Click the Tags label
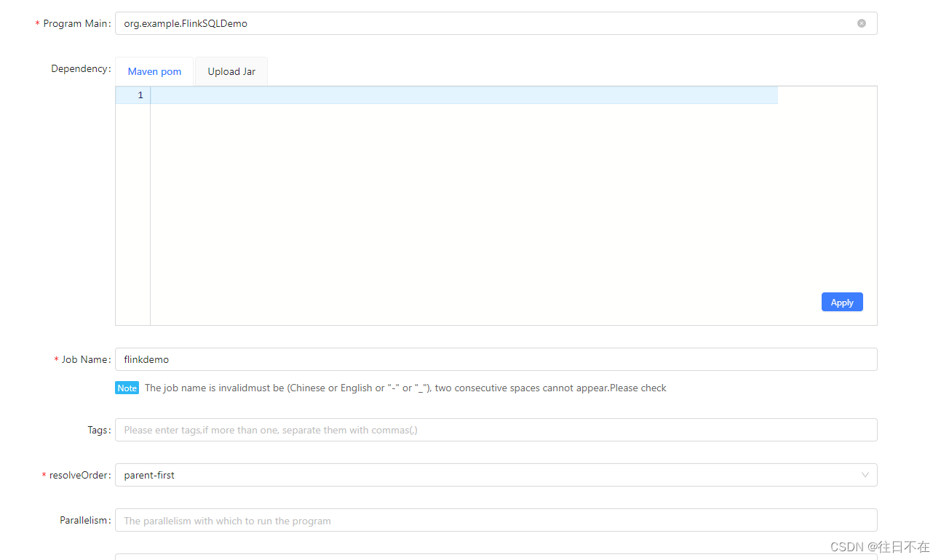This screenshot has height=560, width=941. 99,430
